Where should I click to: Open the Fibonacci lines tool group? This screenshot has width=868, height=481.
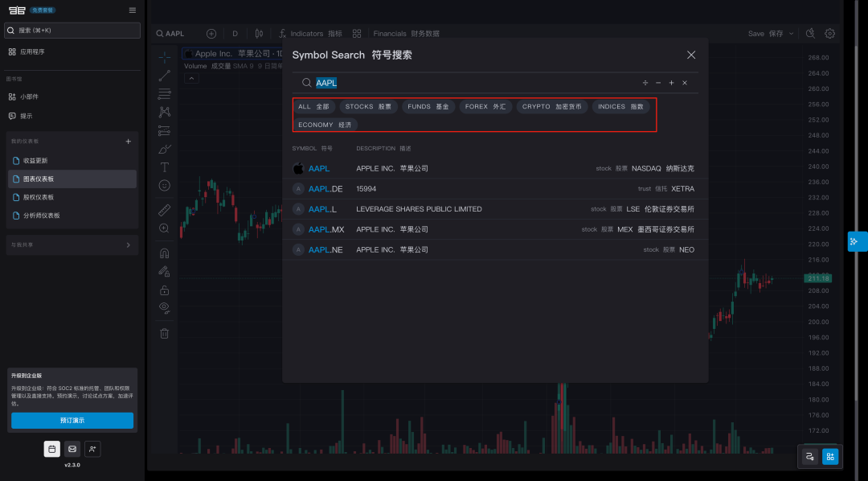[x=165, y=93]
